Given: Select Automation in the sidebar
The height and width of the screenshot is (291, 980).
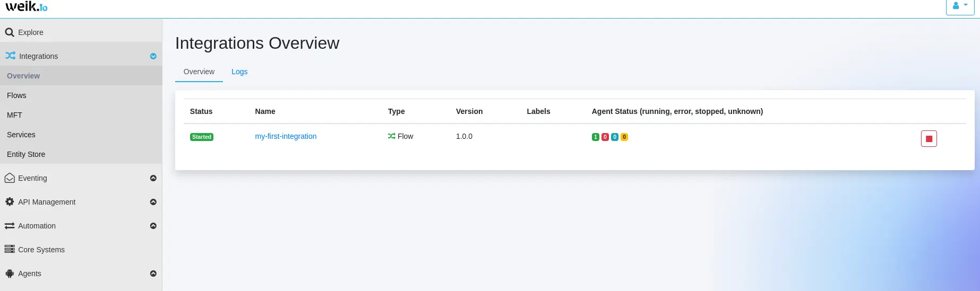Looking at the screenshot, I should coord(37,226).
